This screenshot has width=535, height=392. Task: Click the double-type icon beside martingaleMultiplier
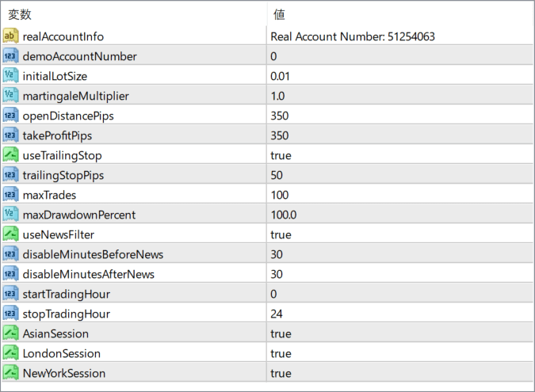(x=10, y=96)
